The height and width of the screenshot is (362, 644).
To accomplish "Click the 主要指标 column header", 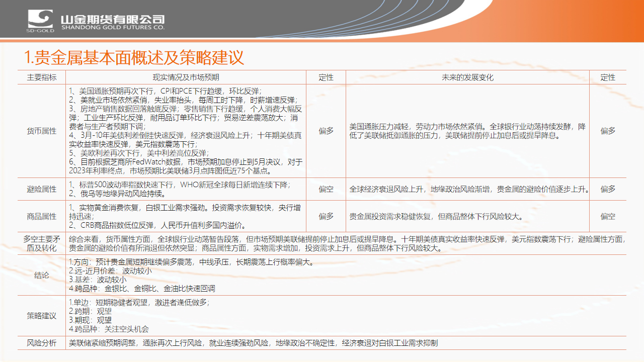I will tap(42, 77).
